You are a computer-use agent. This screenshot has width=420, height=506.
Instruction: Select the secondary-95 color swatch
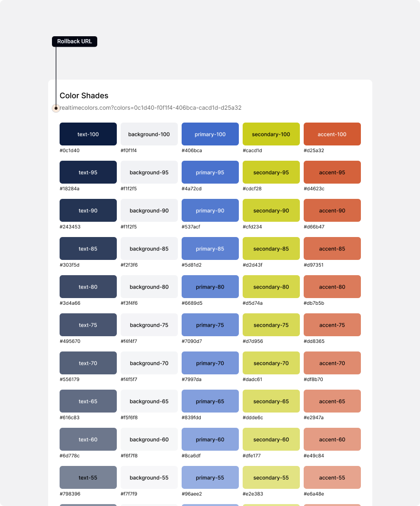coord(271,172)
